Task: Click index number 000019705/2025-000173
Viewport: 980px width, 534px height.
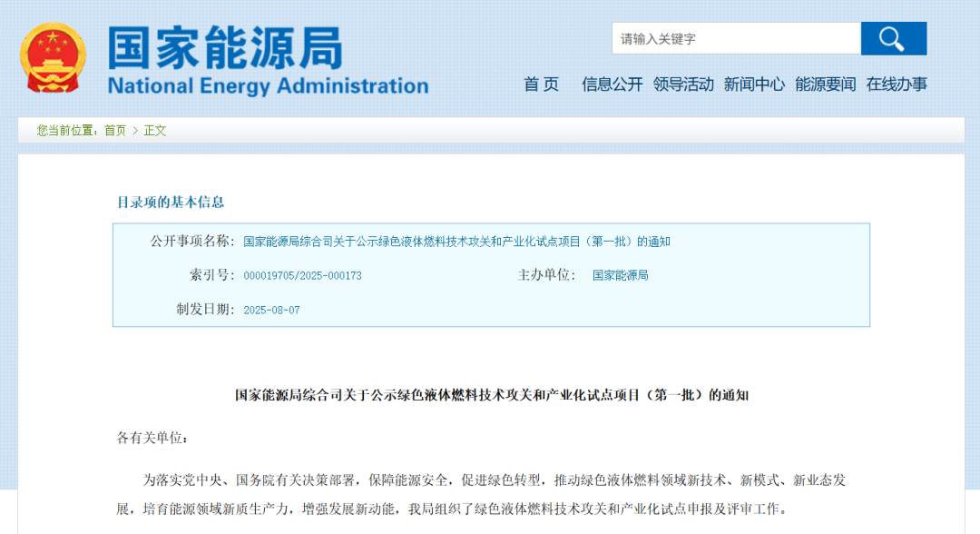Action: [302, 275]
